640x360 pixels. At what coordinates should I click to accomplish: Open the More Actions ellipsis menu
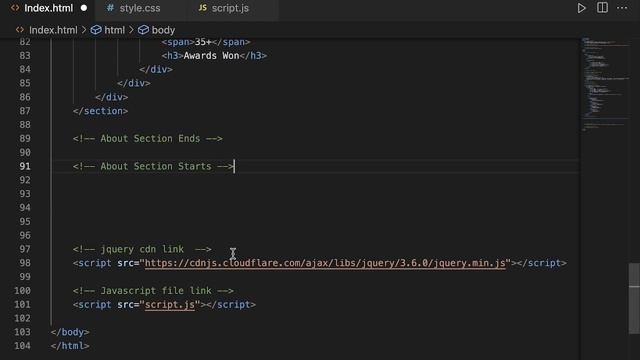pos(622,8)
